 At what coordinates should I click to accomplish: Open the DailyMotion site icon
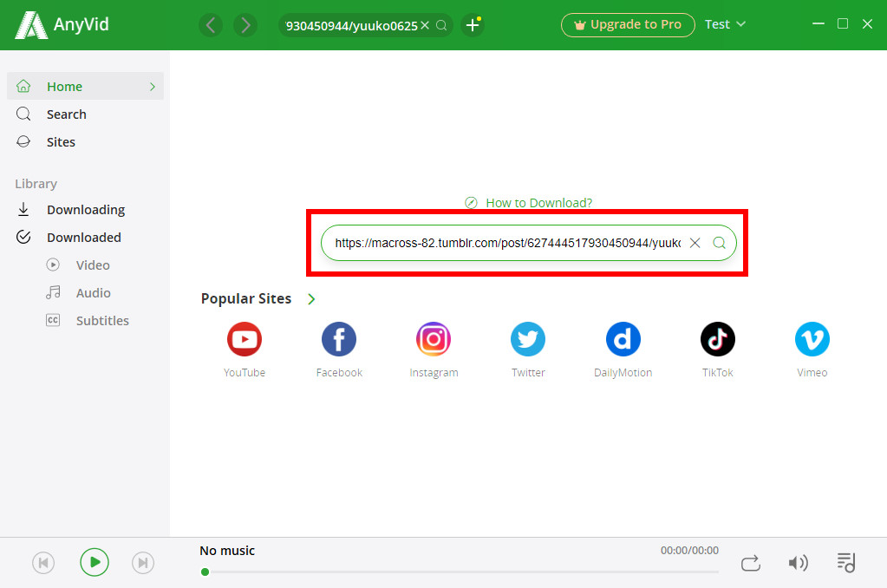click(x=623, y=339)
